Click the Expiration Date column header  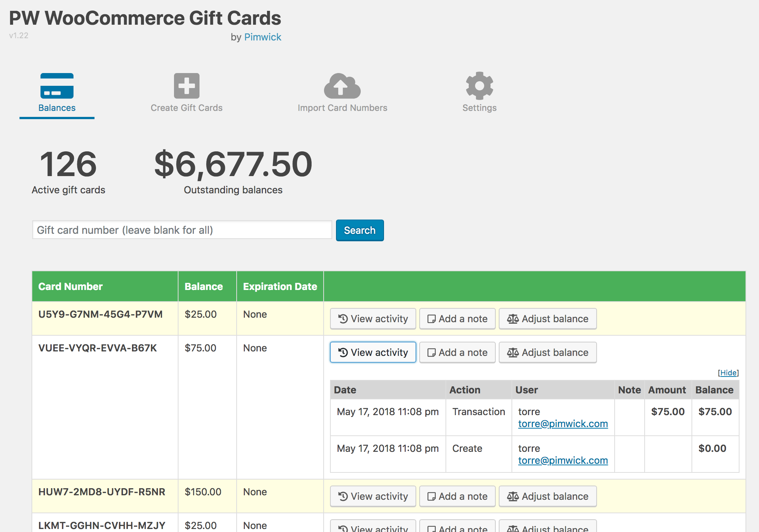coord(280,287)
